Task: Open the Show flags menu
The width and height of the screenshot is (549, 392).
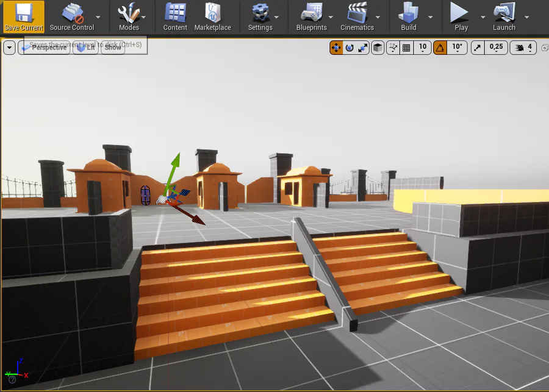Action: pyautogui.click(x=113, y=48)
